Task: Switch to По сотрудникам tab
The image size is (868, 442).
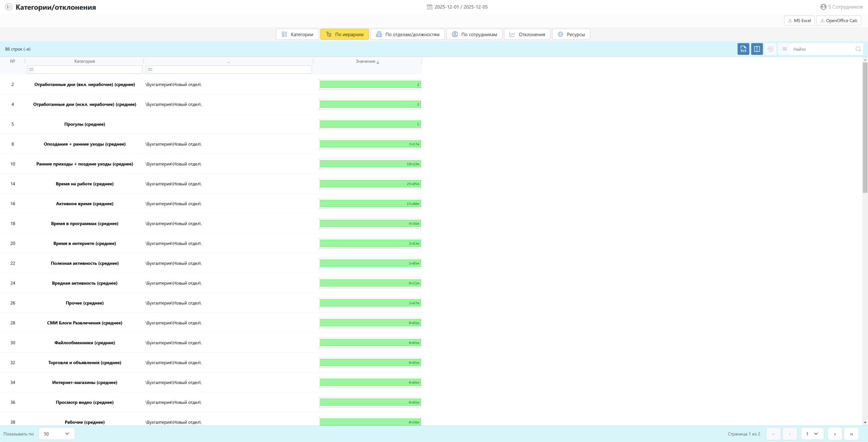Action: [x=474, y=35]
